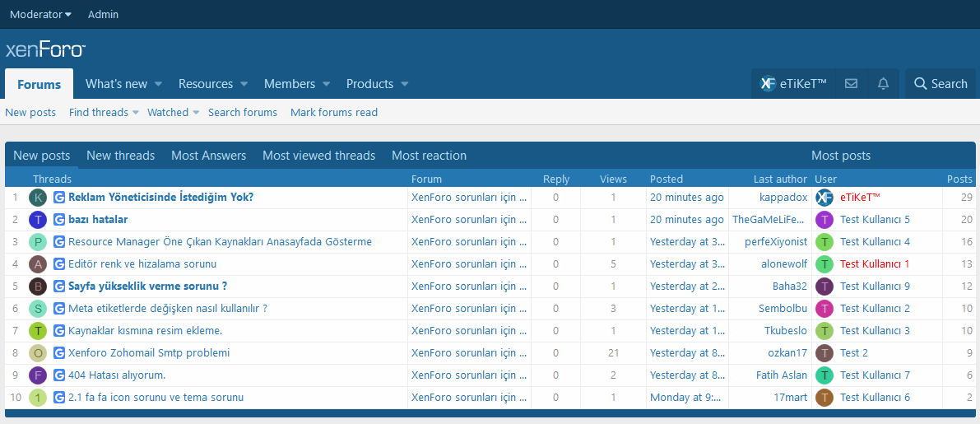
Task: Switch to the Most Answers tab
Action: [208, 156]
